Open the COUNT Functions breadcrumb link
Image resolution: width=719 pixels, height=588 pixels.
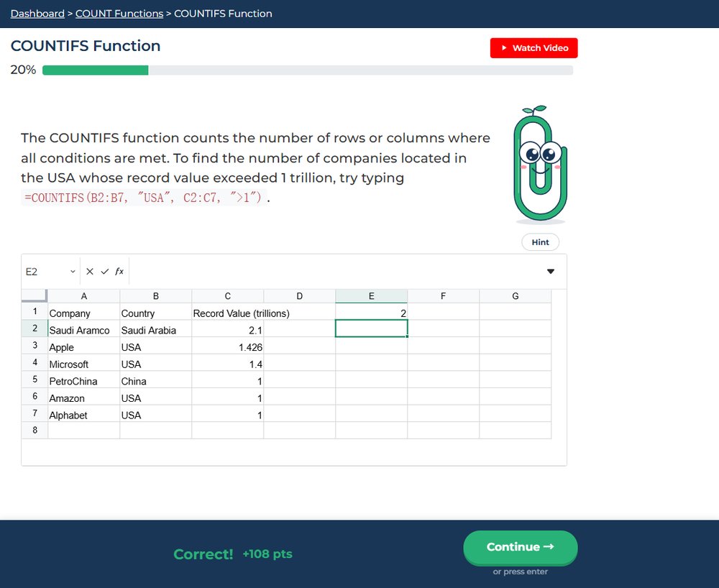click(119, 14)
